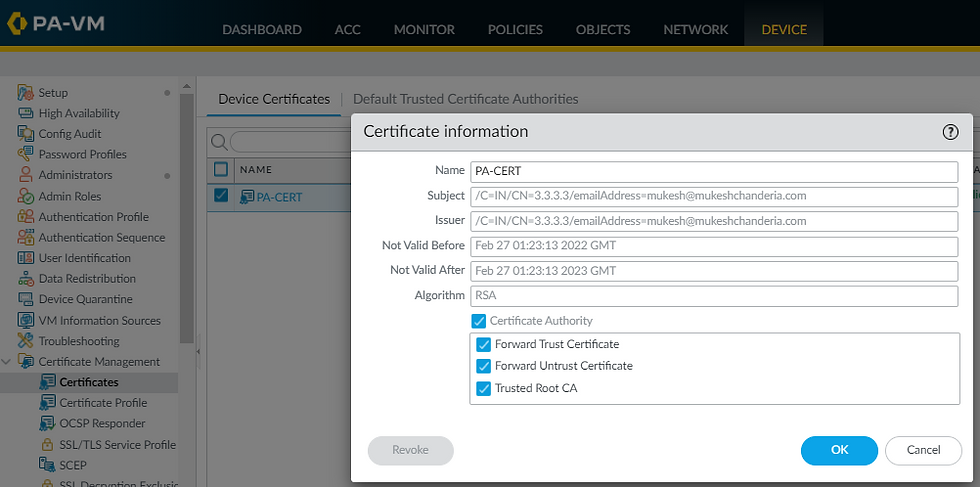The image size is (980, 487).
Task: Open Password Profiles in the sidebar
Action: coord(82,154)
